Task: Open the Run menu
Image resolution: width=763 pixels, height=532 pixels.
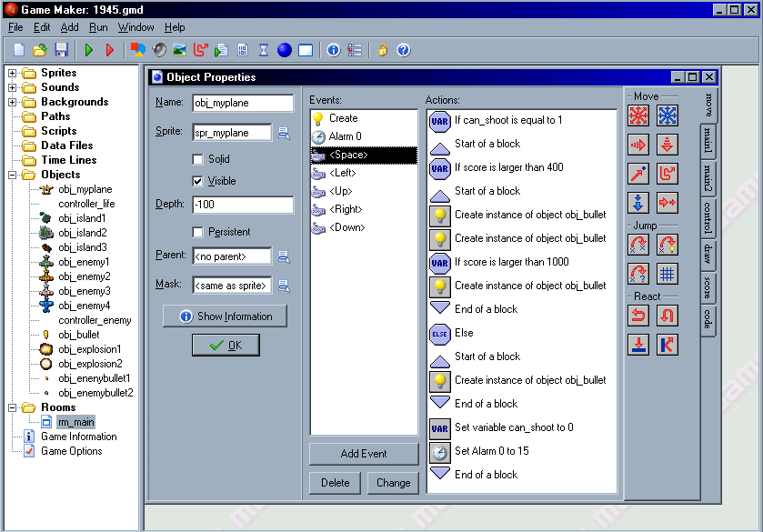Action: (98, 27)
